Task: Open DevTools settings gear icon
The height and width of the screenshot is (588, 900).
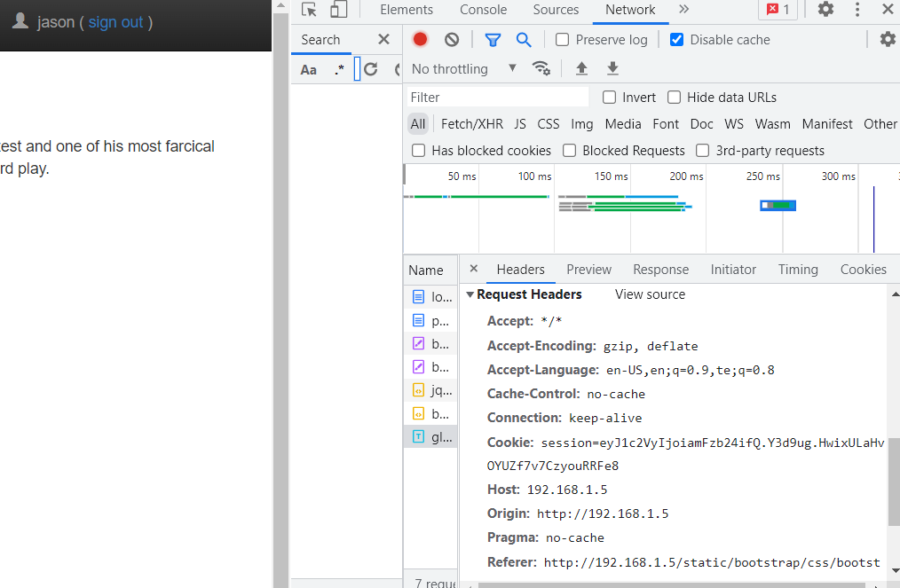Action: pos(825,9)
